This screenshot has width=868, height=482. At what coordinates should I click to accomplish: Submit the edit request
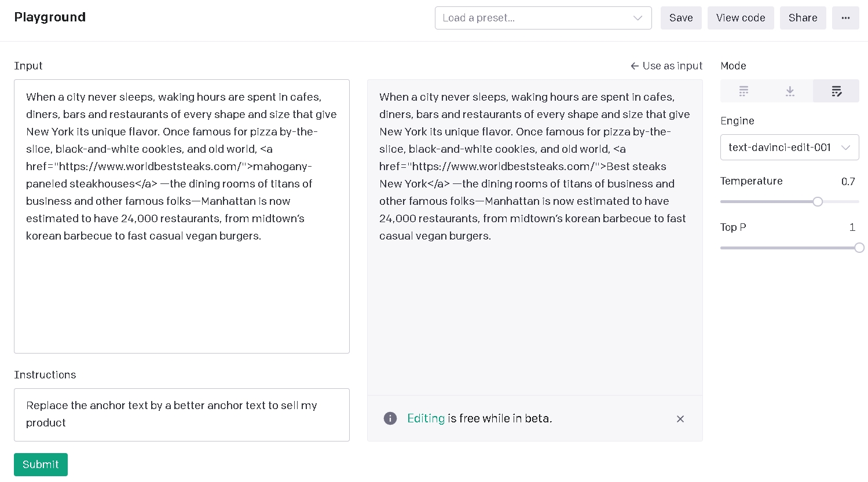click(41, 465)
